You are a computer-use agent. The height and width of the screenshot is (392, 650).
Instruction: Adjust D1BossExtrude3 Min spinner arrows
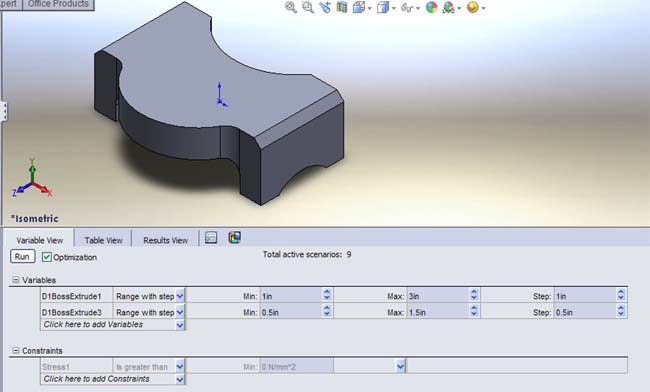[327, 311]
